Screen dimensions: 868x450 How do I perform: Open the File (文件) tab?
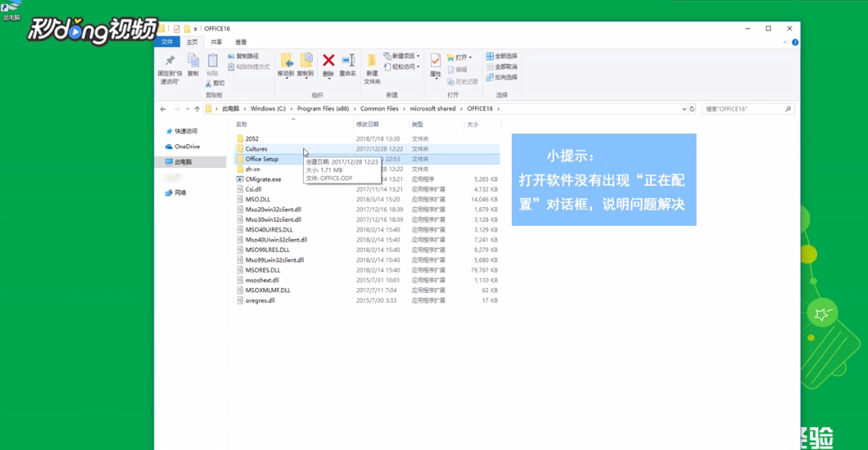coord(167,42)
